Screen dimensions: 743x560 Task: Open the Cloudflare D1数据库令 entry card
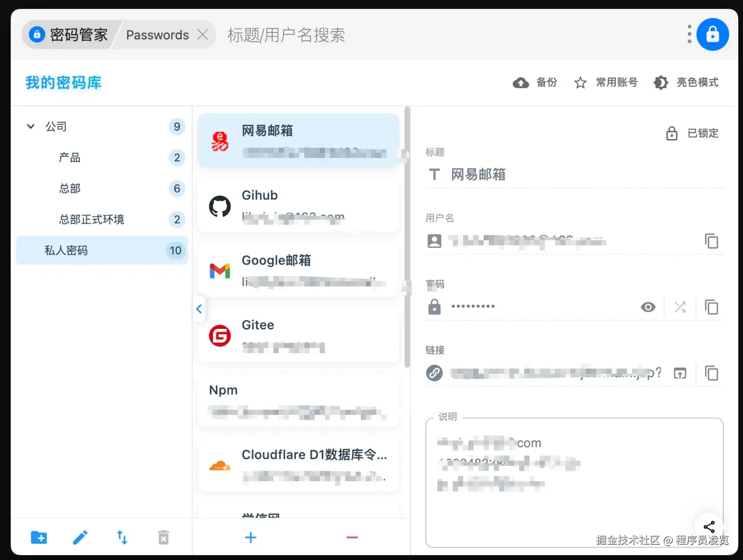tap(298, 465)
